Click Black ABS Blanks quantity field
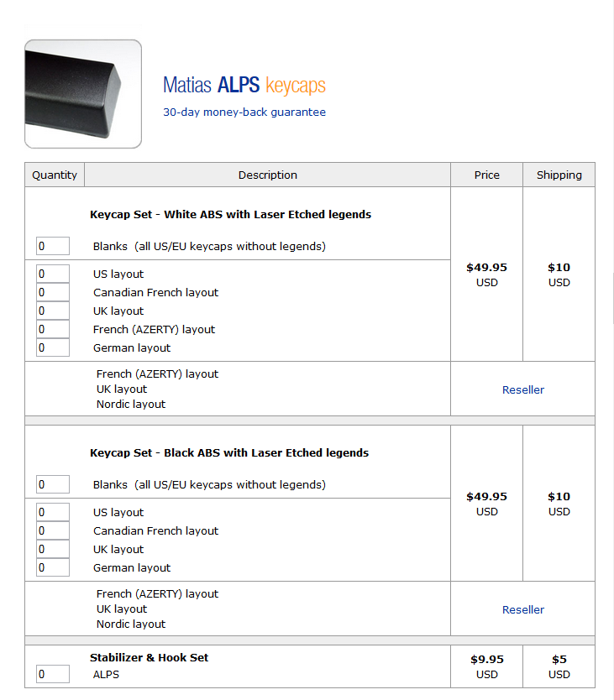This screenshot has width=614, height=700. coord(53,484)
